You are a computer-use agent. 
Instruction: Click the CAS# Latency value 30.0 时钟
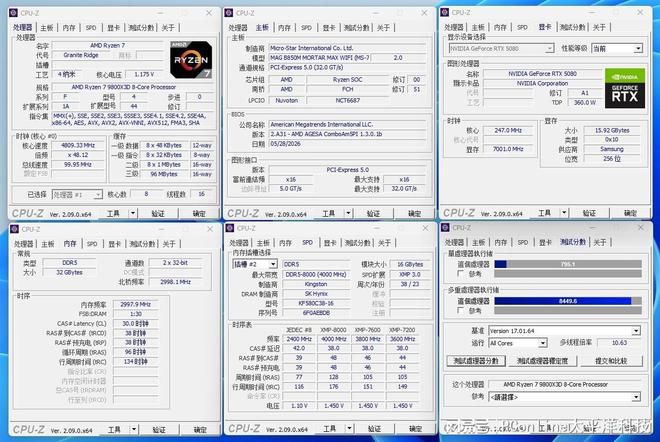(x=136, y=324)
